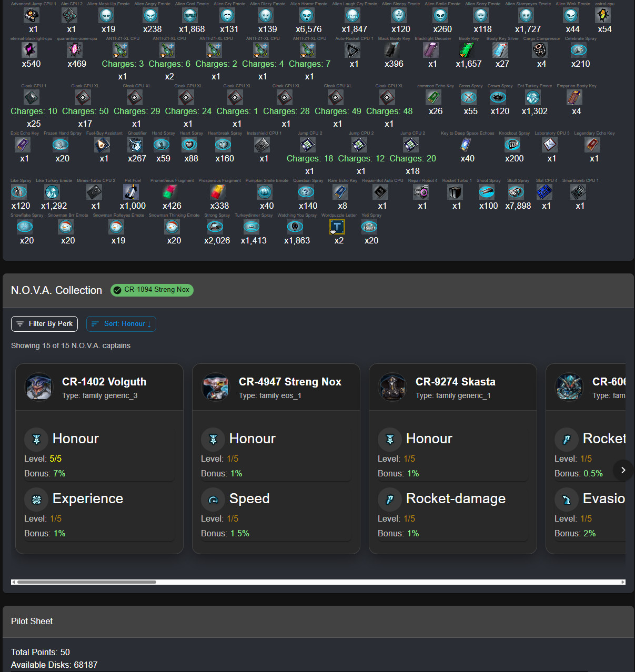Image resolution: width=635 pixels, height=672 pixels.
Task: Click the Ghostifier item icon
Action: coord(135,145)
